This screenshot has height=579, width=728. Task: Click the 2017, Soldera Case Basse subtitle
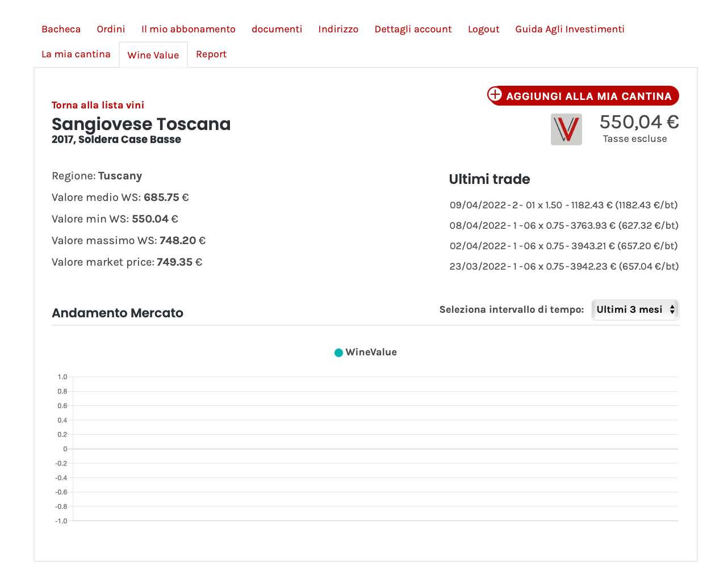[x=116, y=140]
